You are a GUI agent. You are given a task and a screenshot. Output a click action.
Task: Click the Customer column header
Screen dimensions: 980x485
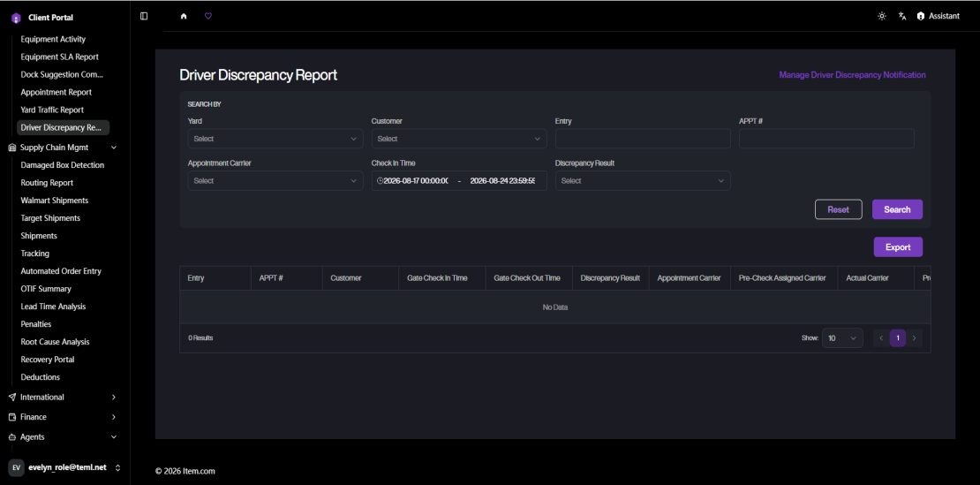pyautogui.click(x=360, y=277)
